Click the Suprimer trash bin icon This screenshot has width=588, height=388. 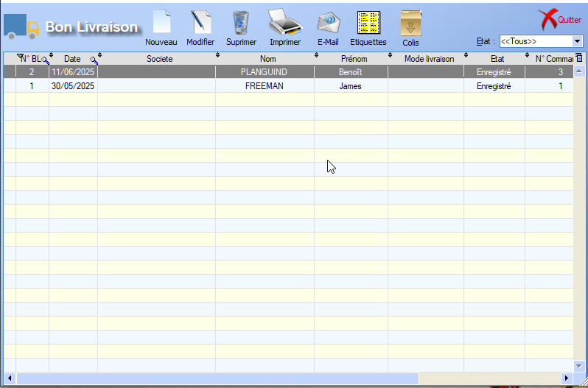(241, 23)
